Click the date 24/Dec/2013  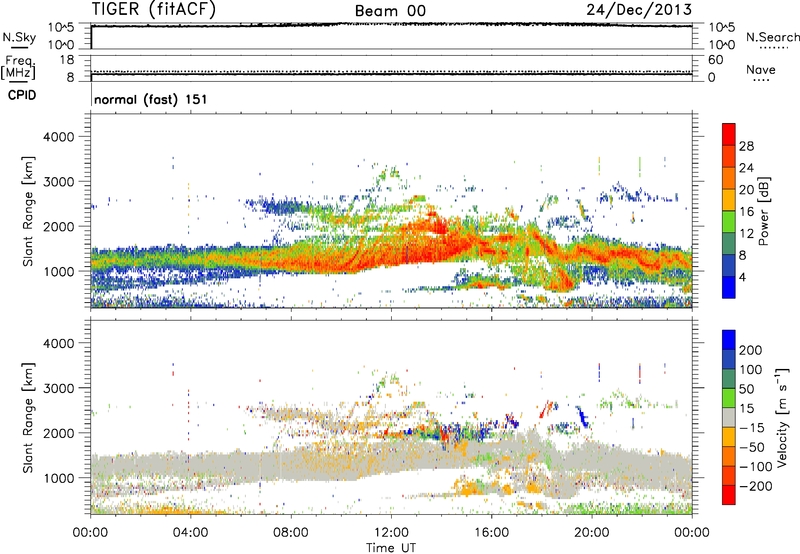coord(639,9)
